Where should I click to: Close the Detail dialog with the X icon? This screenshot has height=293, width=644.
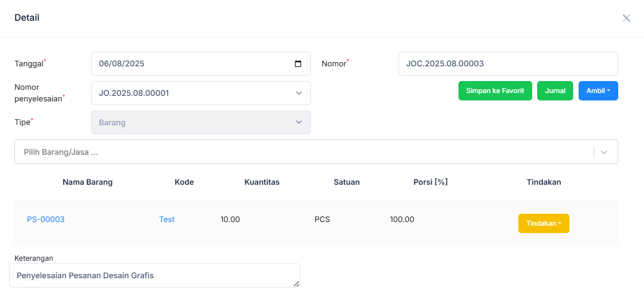[626, 18]
